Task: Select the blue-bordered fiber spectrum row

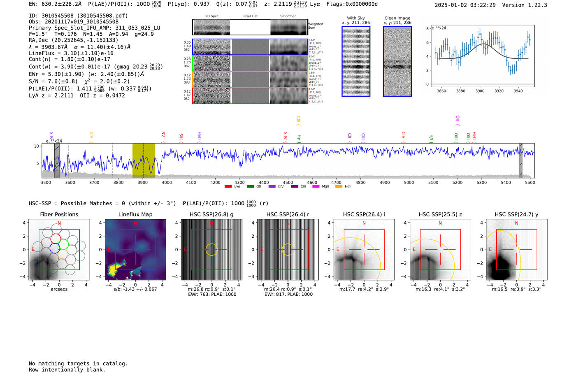Action: (x=250, y=47)
